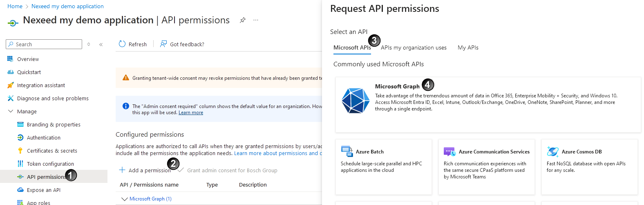Open Nexeed my demo application breadcrumb
The height and width of the screenshot is (205, 644).
click(x=67, y=6)
